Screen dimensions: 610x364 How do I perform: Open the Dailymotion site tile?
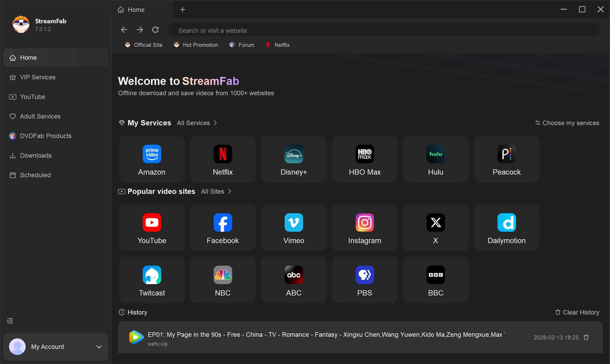506,227
